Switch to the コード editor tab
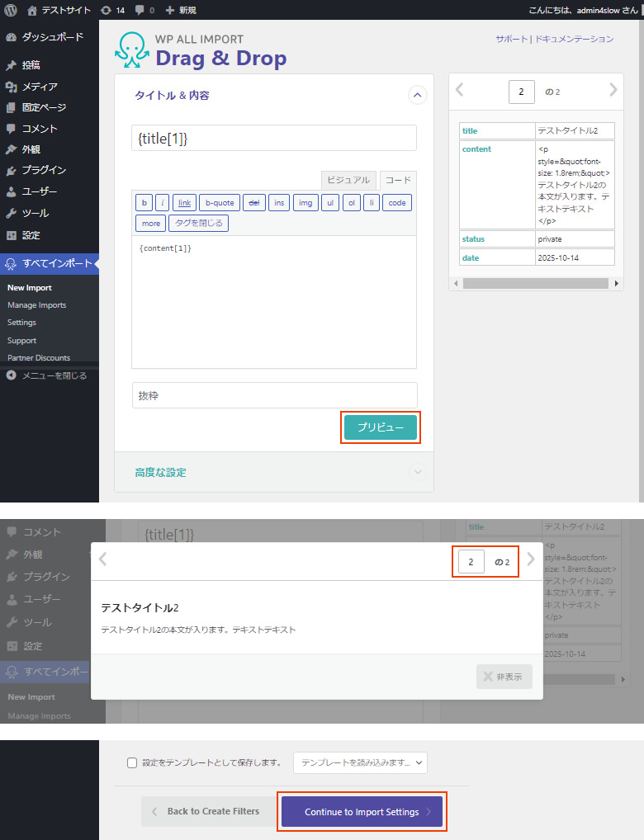The image size is (644, 840). (398, 180)
